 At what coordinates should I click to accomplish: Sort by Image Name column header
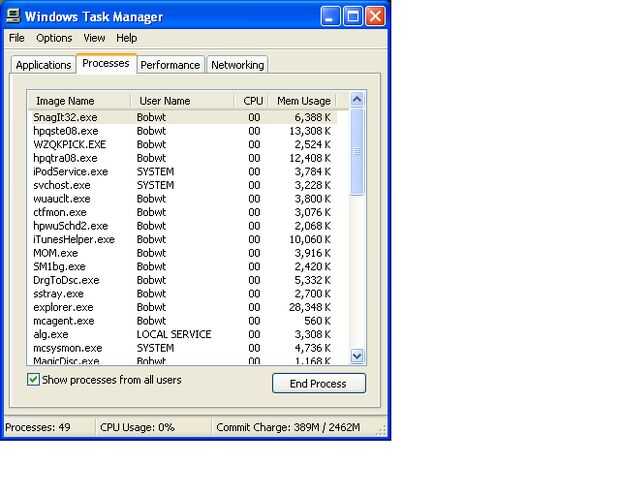pyautogui.click(x=79, y=101)
